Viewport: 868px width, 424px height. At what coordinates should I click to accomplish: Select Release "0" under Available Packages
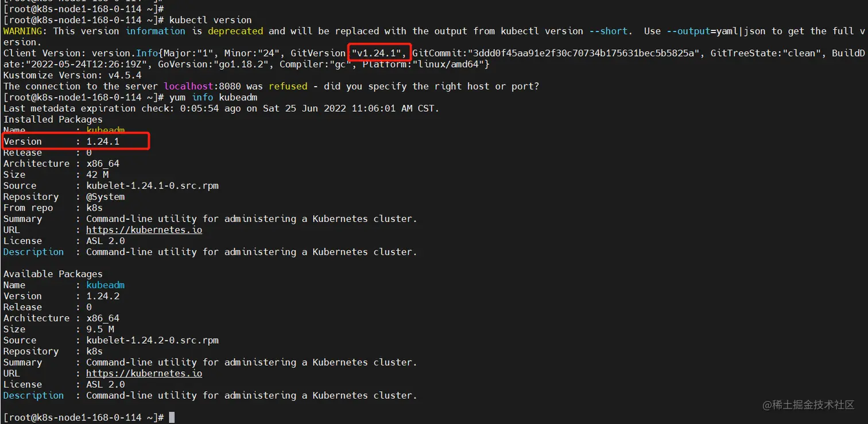point(89,307)
